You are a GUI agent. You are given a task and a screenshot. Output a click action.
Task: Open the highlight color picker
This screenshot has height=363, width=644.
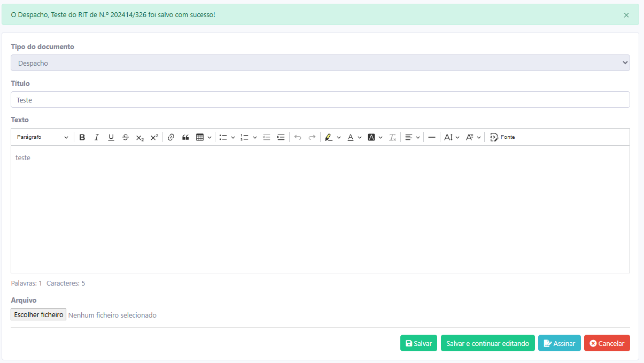pyautogui.click(x=332, y=137)
